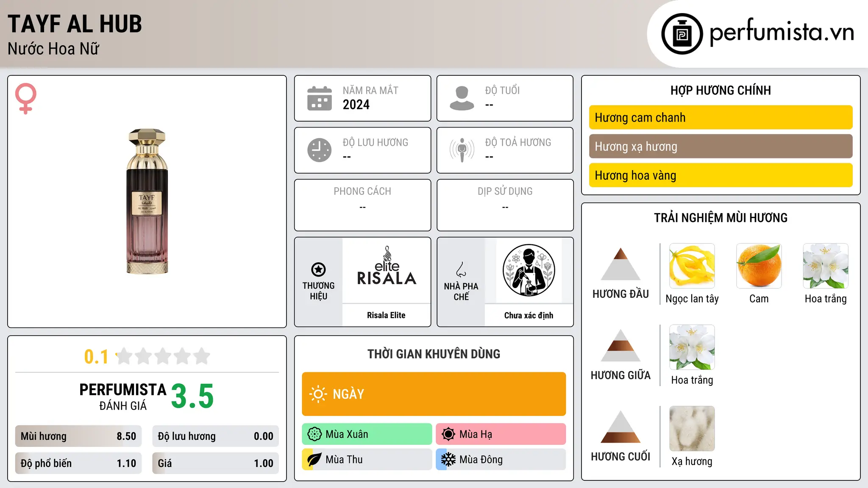Click the Chưa xác định perfumer label
Image resolution: width=868 pixels, height=488 pixels.
[x=529, y=315]
